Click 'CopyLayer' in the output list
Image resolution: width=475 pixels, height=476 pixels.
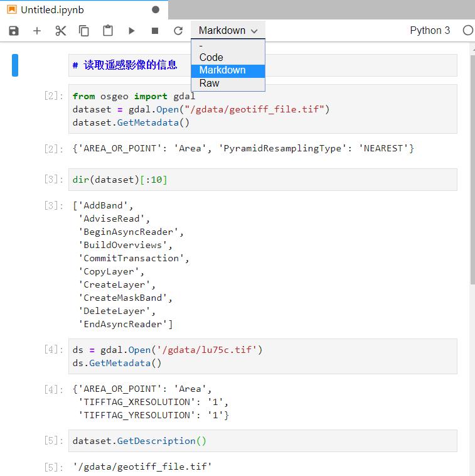[109, 271]
